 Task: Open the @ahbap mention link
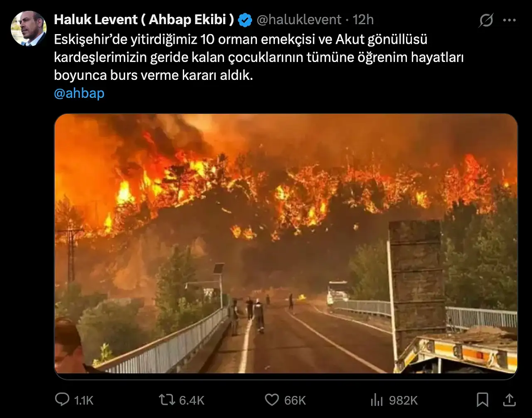point(79,93)
